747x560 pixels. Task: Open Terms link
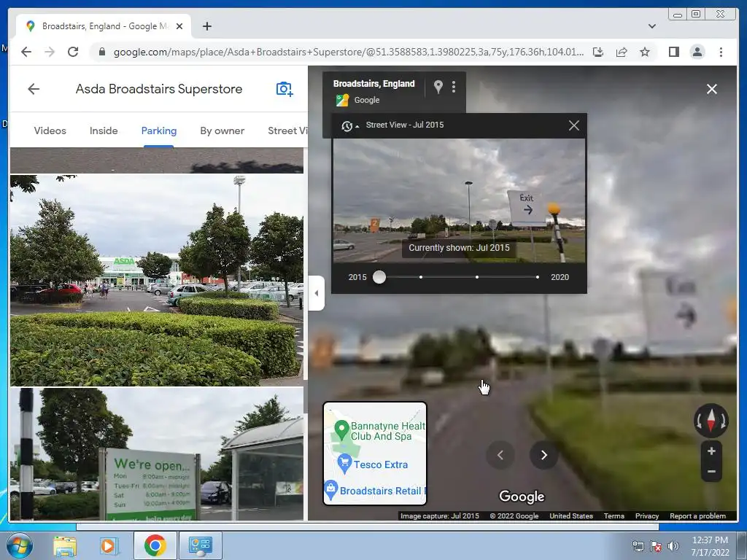614,516
